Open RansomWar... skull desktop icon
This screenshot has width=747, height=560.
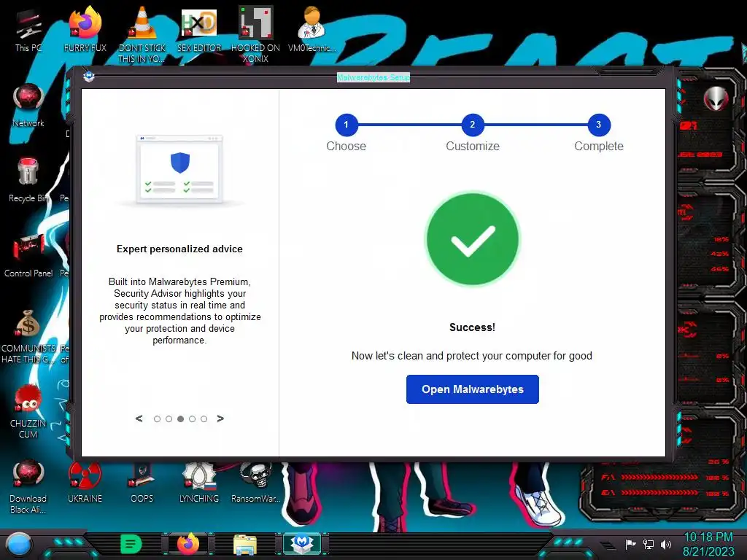click(x=256, y=482)
